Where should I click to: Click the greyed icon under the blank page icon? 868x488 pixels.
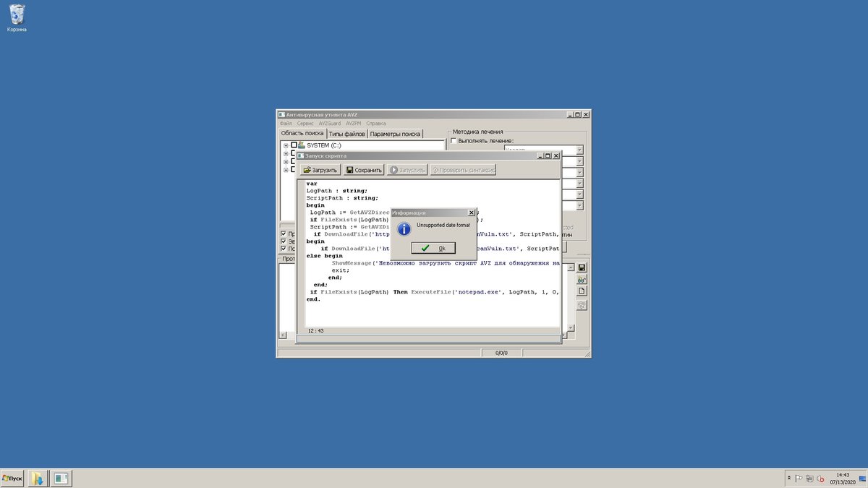[x=582, y=305]
